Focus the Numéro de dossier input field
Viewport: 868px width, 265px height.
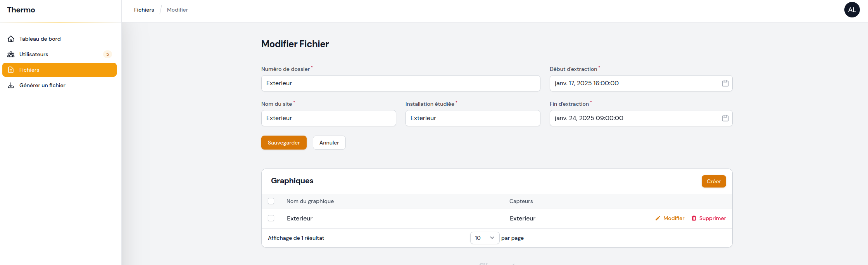[x=400, y=83]
